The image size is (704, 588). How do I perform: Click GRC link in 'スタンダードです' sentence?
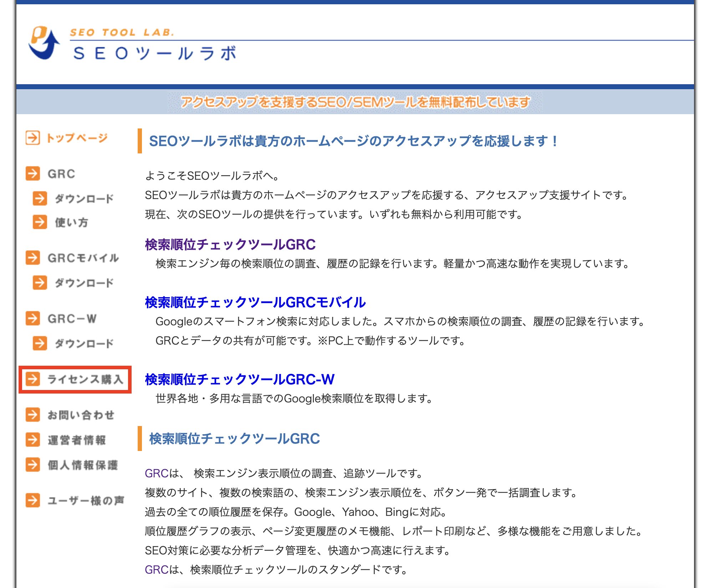pyautogui.click(x=157, y=569)
